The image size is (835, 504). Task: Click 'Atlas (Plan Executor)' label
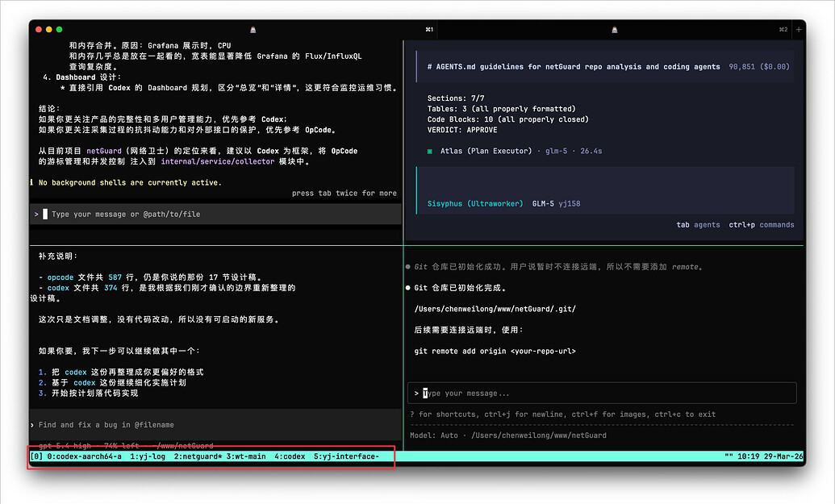coord(486,151)
